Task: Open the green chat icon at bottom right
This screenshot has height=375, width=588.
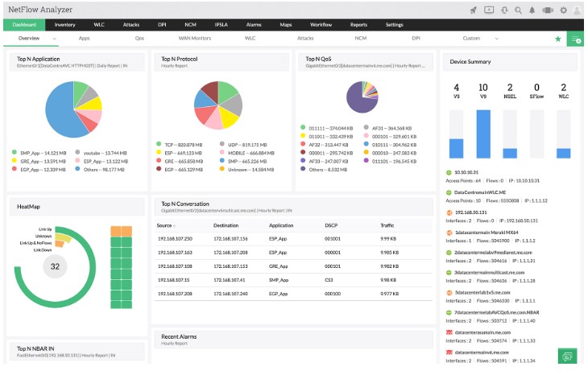Action: coord(569,356)
